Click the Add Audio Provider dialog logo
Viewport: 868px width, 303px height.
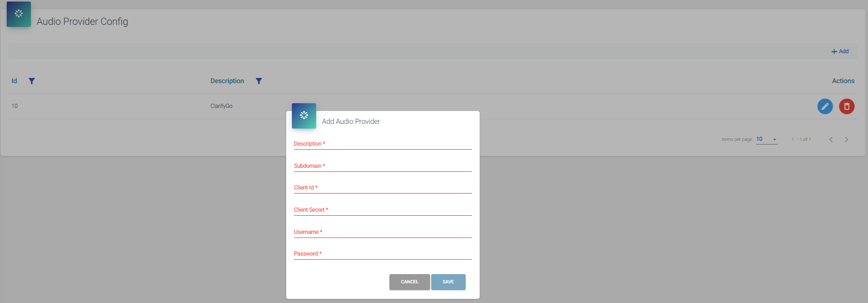click(x=304, y=116)
